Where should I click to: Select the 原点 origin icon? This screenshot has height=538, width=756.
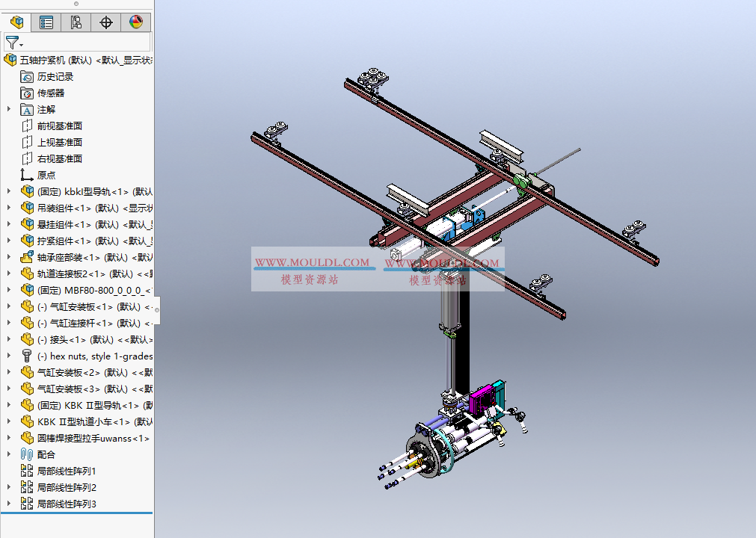click(x=27, y=175)
